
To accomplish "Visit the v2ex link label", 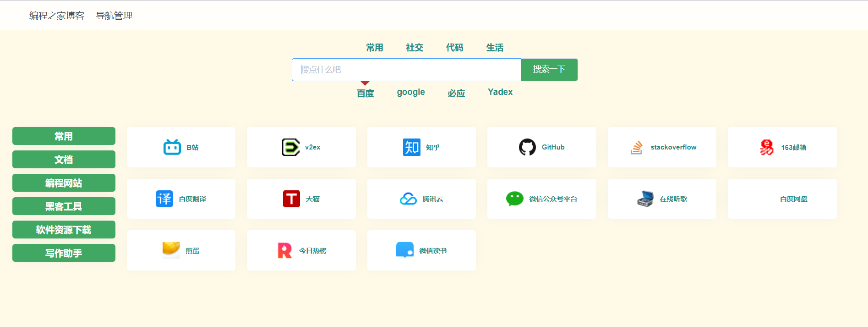I will 313,147.
